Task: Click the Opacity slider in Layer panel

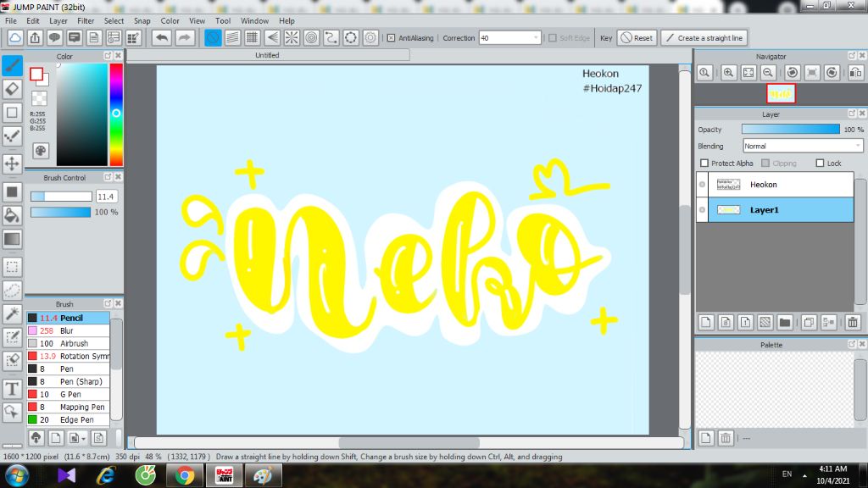Action: [x=791, y=129]
